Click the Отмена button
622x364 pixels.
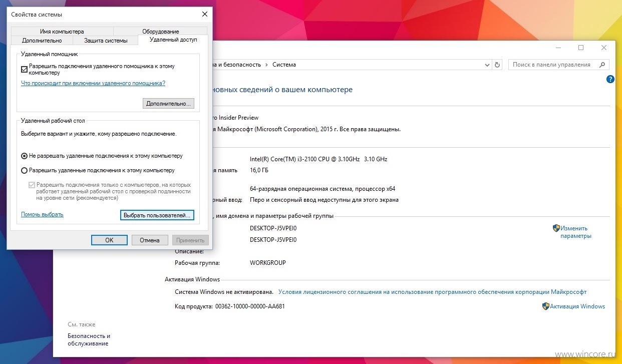tap(150, 240)
